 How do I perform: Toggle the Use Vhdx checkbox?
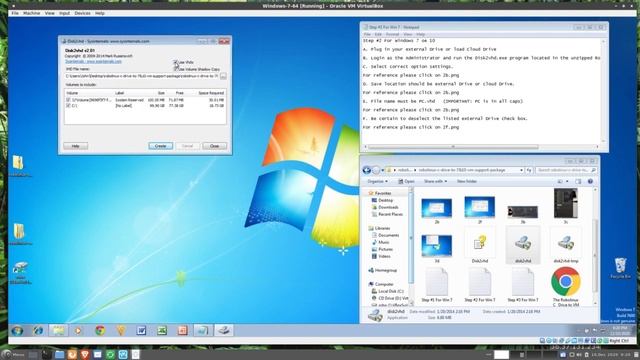tap(176, 62)
